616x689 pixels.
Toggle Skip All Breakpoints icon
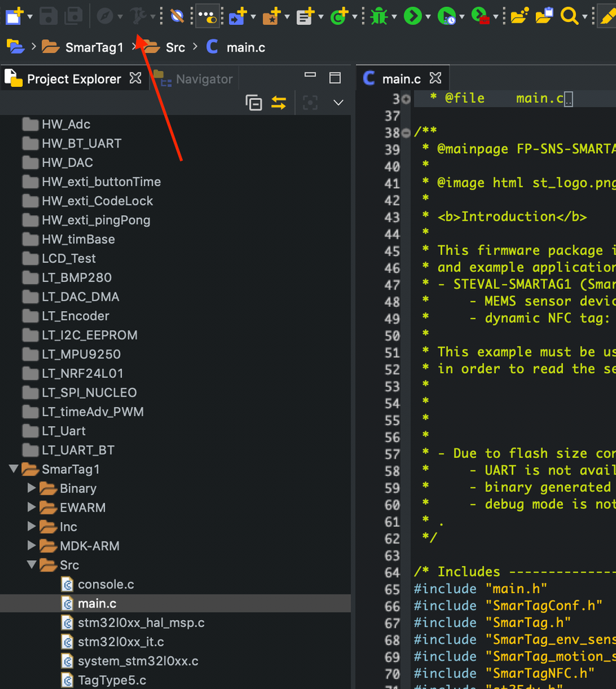point(177,17)
